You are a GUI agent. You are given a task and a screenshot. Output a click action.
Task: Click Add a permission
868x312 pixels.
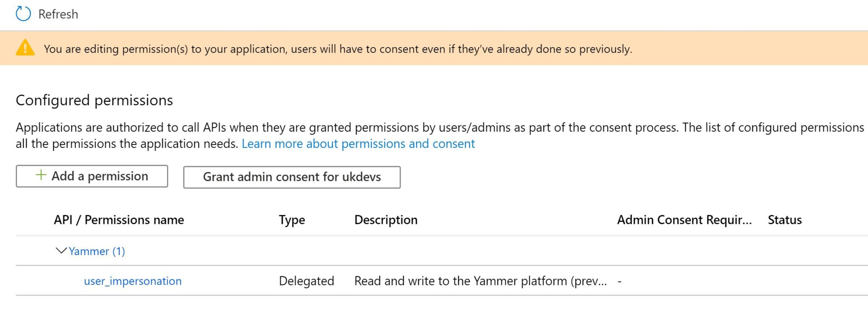[x=91, y=175]
